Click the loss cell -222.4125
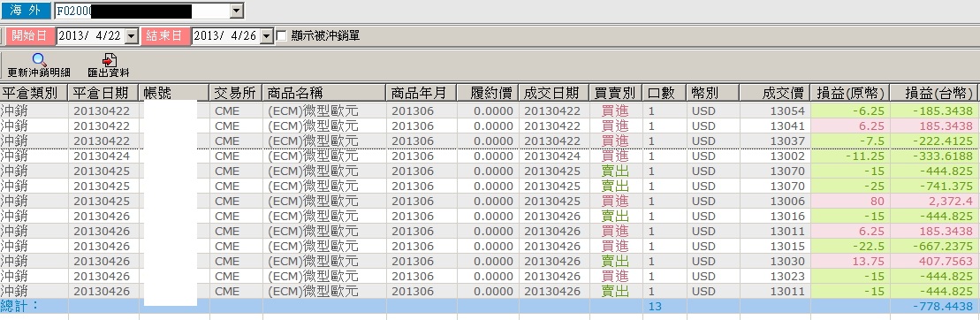 934,141
